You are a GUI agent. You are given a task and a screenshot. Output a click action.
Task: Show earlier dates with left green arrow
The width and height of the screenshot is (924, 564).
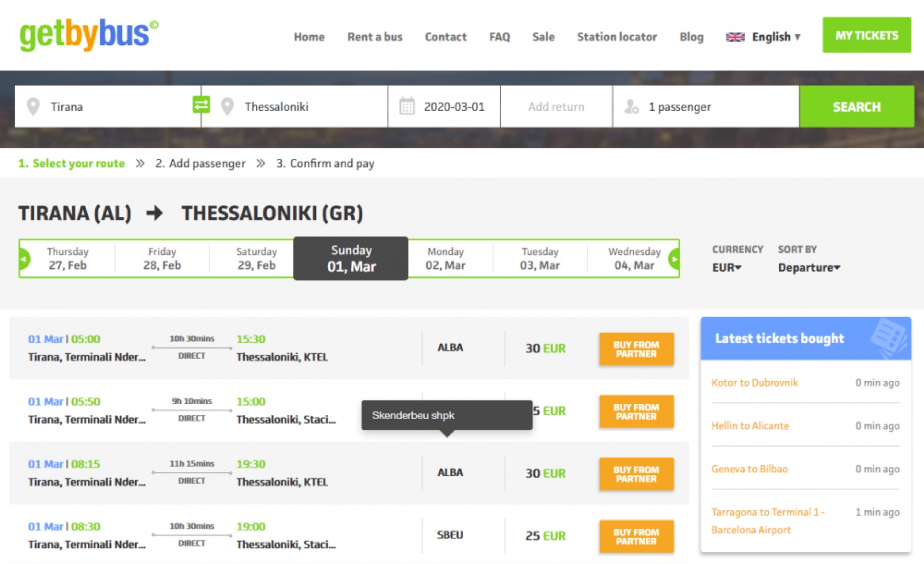[x=24, y=258]
